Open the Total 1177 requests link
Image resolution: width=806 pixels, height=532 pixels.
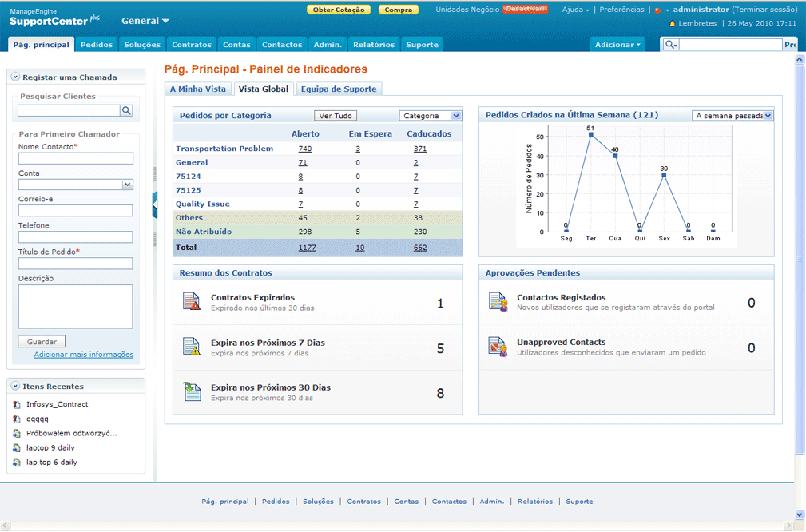308,248
